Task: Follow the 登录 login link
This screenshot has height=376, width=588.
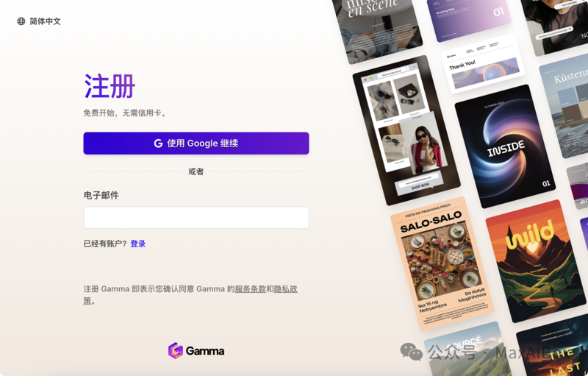Action: click(138, 244)
